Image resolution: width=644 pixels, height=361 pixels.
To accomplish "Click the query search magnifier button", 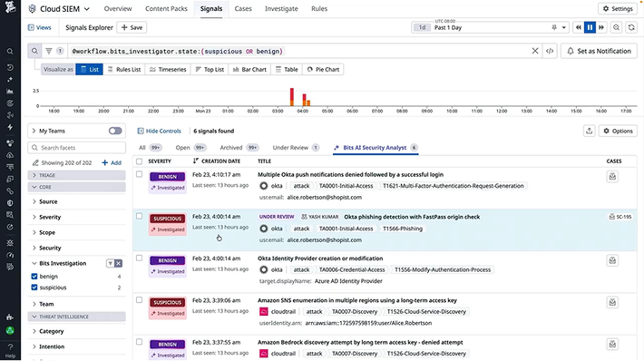I will click(34, 51).
